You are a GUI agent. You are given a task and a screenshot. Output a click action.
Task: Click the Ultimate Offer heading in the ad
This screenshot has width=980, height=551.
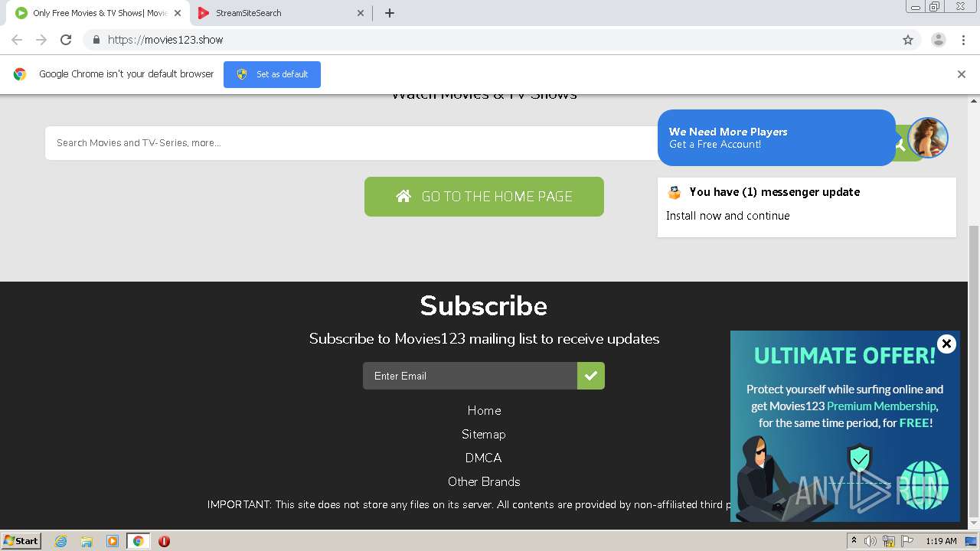click(x=845, y=356)
